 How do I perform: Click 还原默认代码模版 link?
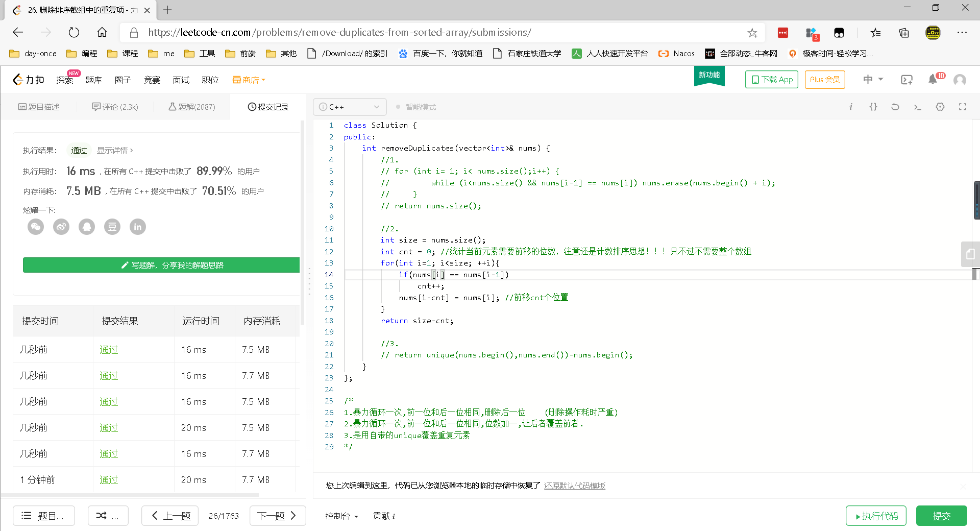tap(575, 486)
